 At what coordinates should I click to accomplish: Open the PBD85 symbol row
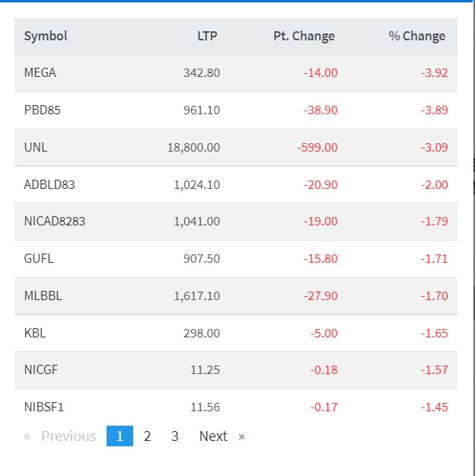point(43,110)
